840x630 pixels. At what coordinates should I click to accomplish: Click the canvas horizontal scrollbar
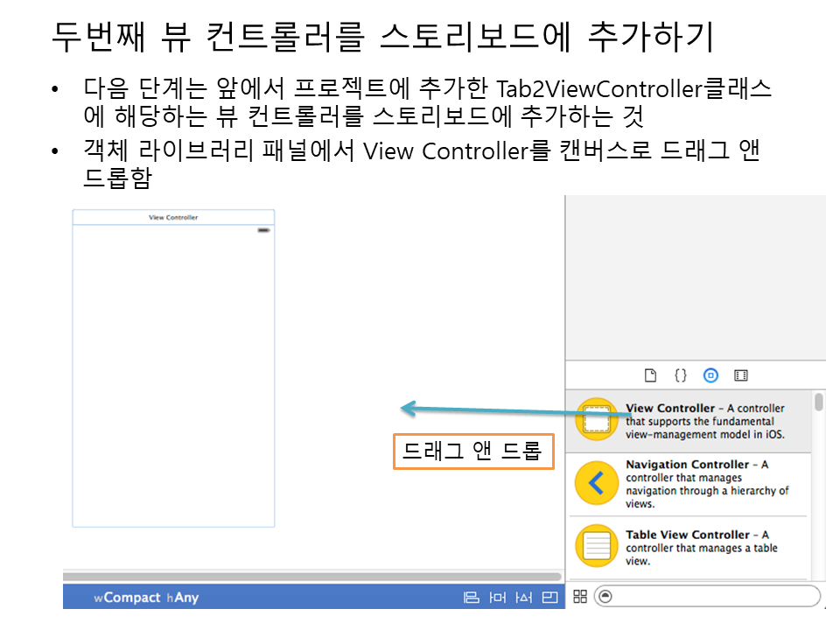coord(311,577)
